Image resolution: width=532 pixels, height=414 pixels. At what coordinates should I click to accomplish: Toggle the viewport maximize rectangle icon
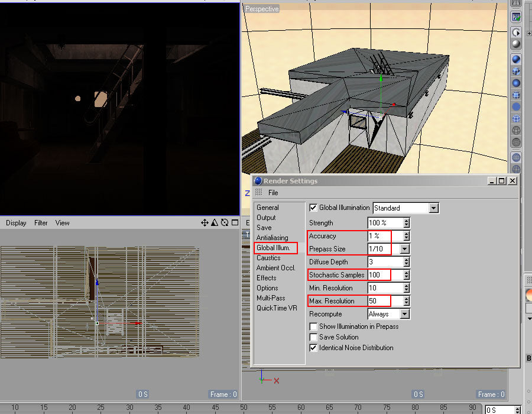pyautogui.click(x=235, y=222)
